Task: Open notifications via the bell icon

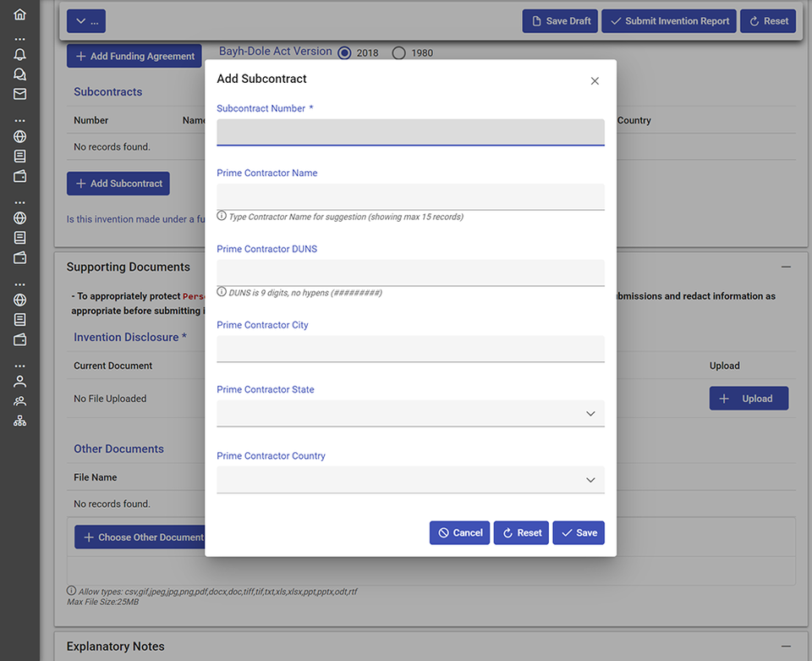Action: tap(19, 54)
